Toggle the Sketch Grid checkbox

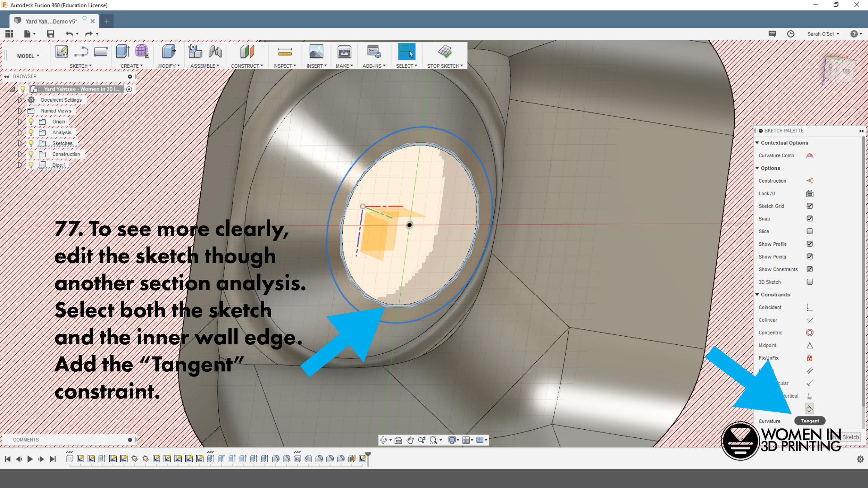810,206
